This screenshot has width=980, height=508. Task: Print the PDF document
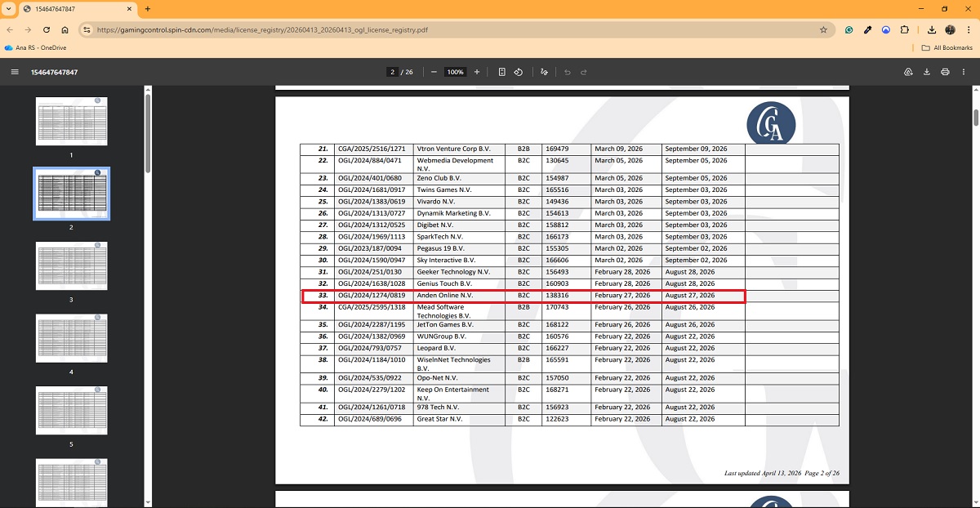coord(945,72)
